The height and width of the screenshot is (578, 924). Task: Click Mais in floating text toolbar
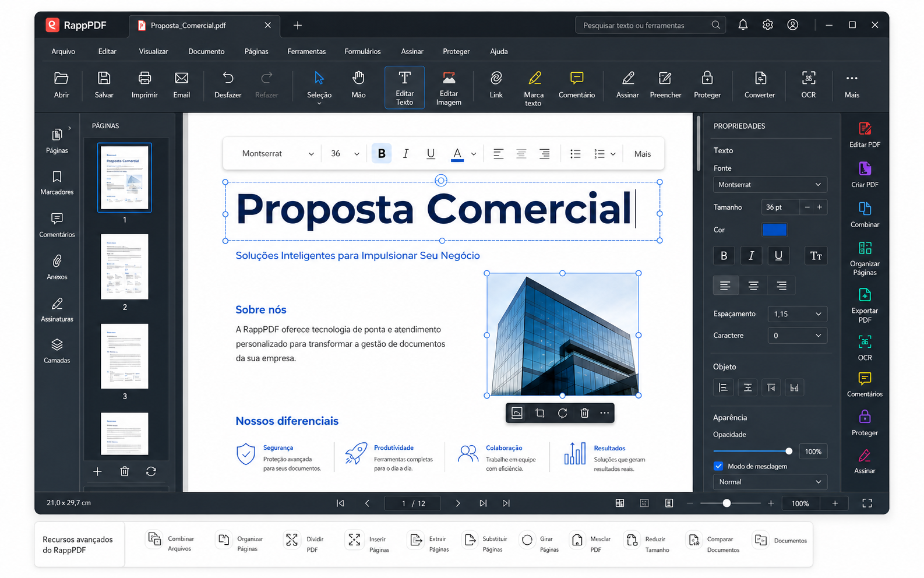(x=643, y=154)
